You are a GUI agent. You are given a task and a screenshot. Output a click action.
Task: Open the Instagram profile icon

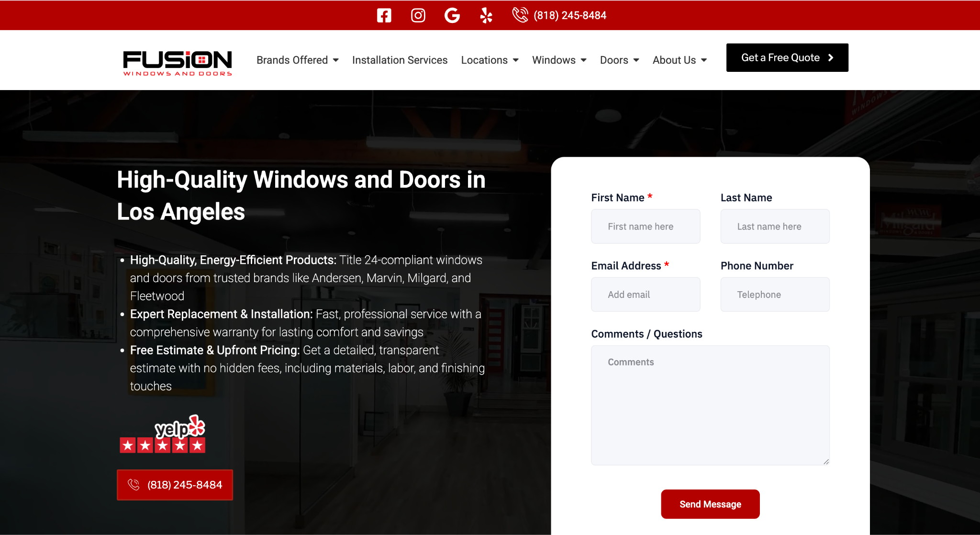coord(418,15)
